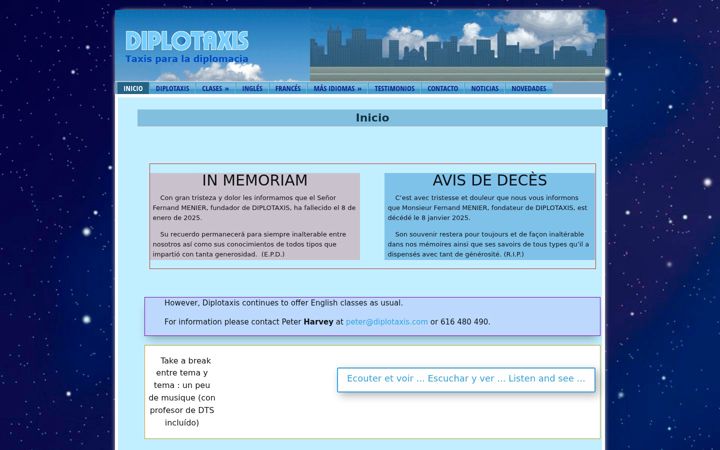This screenshot has width=720, height=450.
Task: Open the FRANCÉS menu item
Action: click(288, 88)
